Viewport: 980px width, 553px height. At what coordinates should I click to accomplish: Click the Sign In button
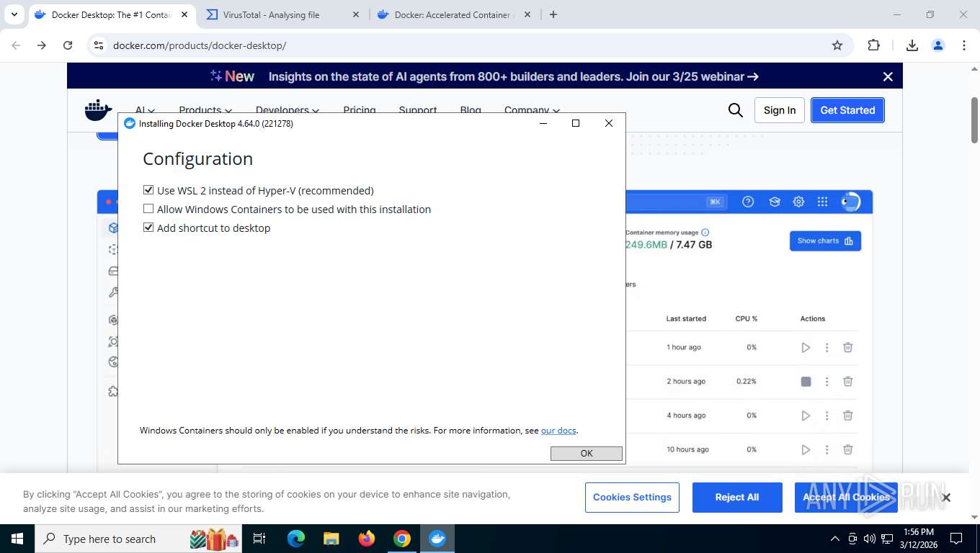[x=780, y=110]
